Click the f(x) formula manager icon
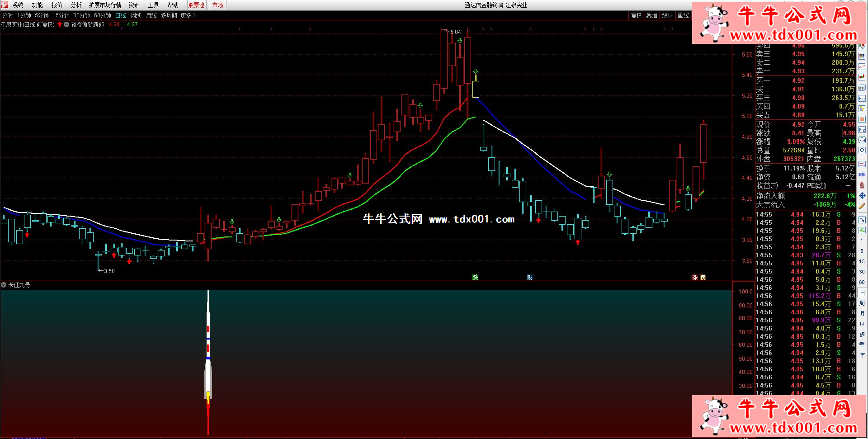868x439 pixels. coord(862,140)
